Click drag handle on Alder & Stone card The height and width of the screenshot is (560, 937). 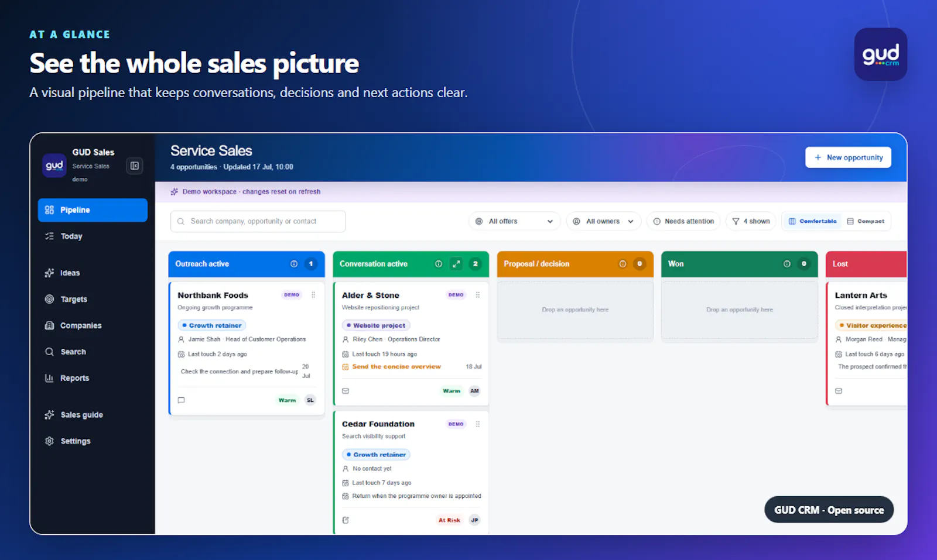(478, 295)
